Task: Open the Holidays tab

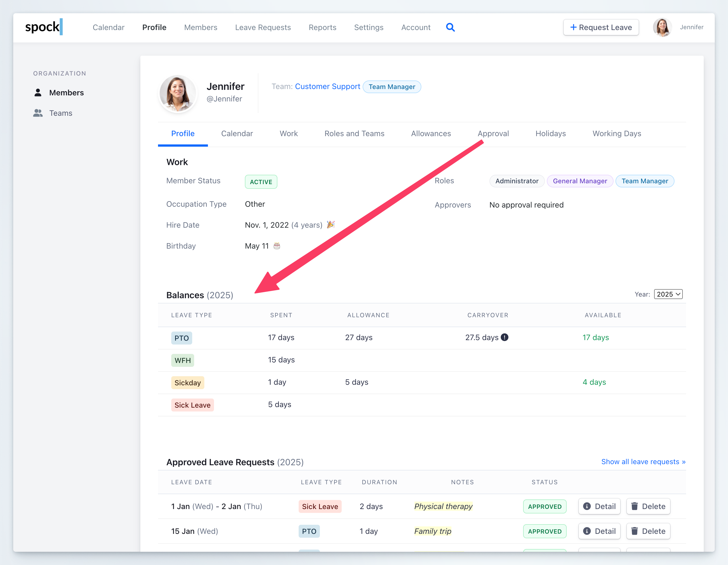Action: (x=550, y=133)
